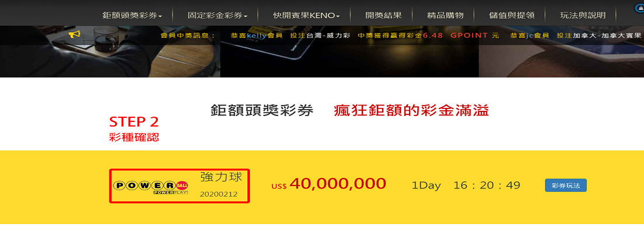Click the round blue-ringed icon at top right

(641, 8)
